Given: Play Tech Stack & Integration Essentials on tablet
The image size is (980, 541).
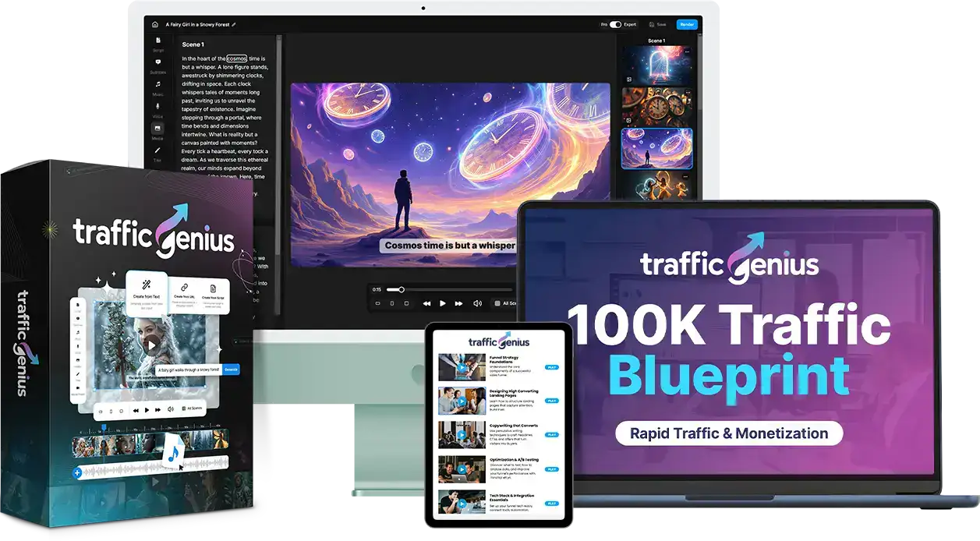Looking at the screenshot, I should coord(552,504).
